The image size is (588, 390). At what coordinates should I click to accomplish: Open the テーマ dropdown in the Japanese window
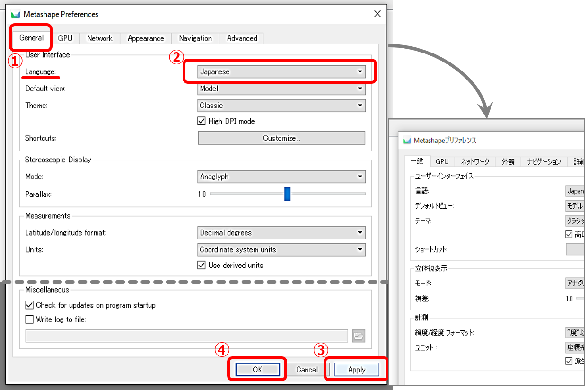(x=575, y=221)
